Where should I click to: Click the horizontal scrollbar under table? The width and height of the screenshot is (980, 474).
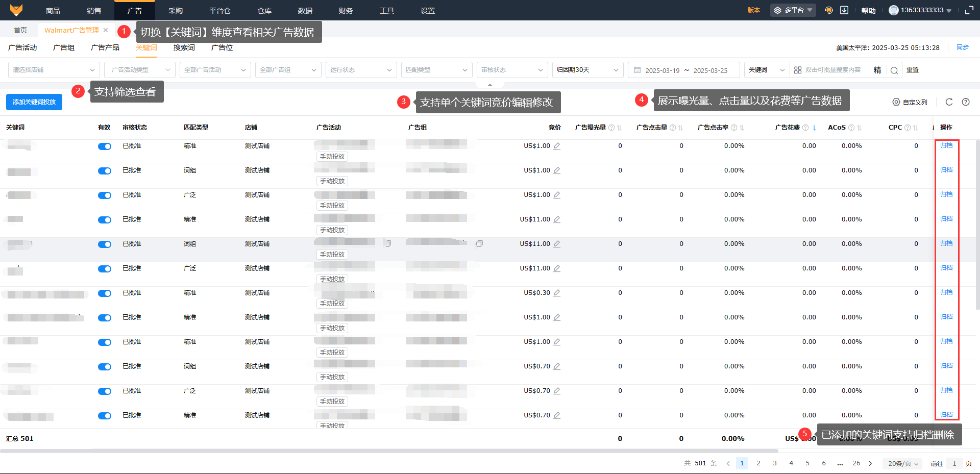coord(388,451)
